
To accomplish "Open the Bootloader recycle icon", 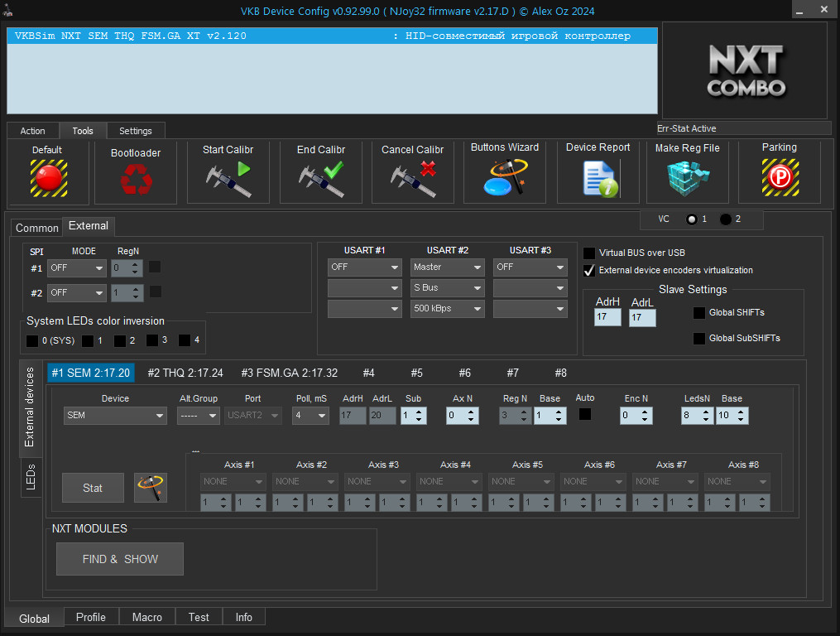I will pyautogui.click(x=136, y=179).
